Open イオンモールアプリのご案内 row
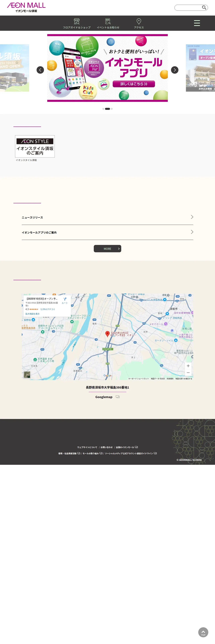Viewport: 215px width, 644px height. tap(107, 233)
